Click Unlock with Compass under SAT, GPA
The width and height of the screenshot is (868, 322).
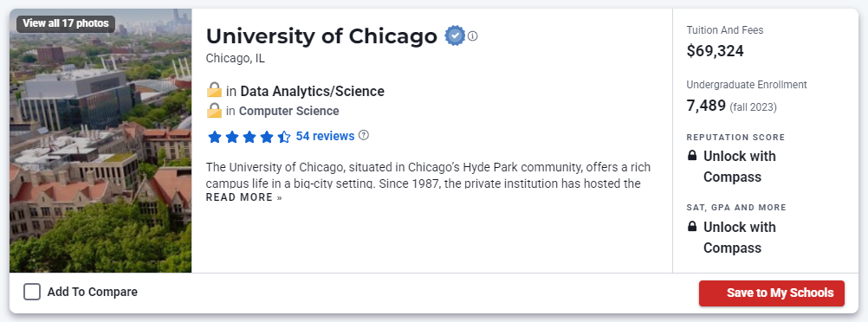[x=740, y=237]
